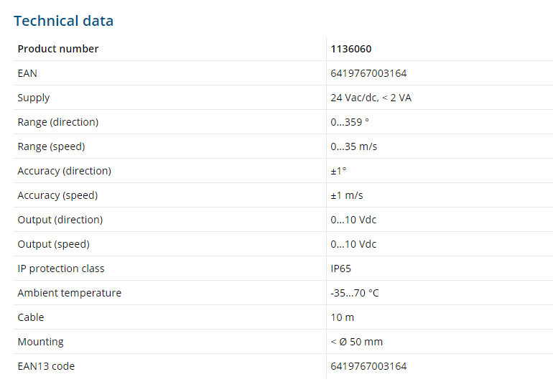
Task: Click the Accuracy (direction) label
Action: pyautogui.click(x=65, y=171)
